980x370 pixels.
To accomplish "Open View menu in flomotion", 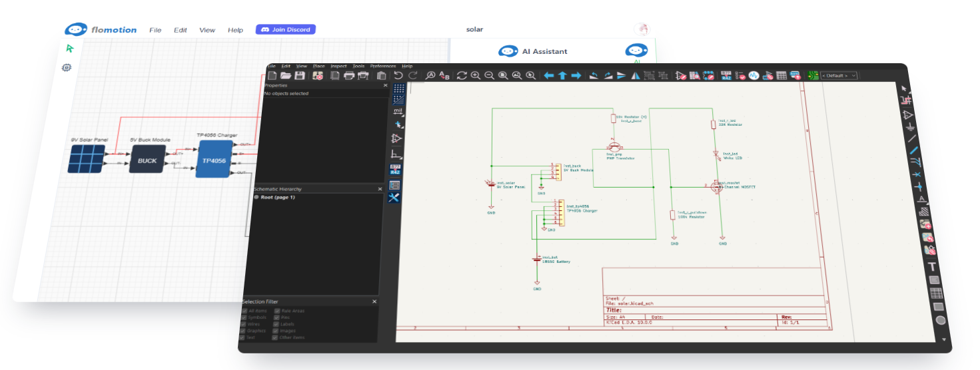I will 207,30.
